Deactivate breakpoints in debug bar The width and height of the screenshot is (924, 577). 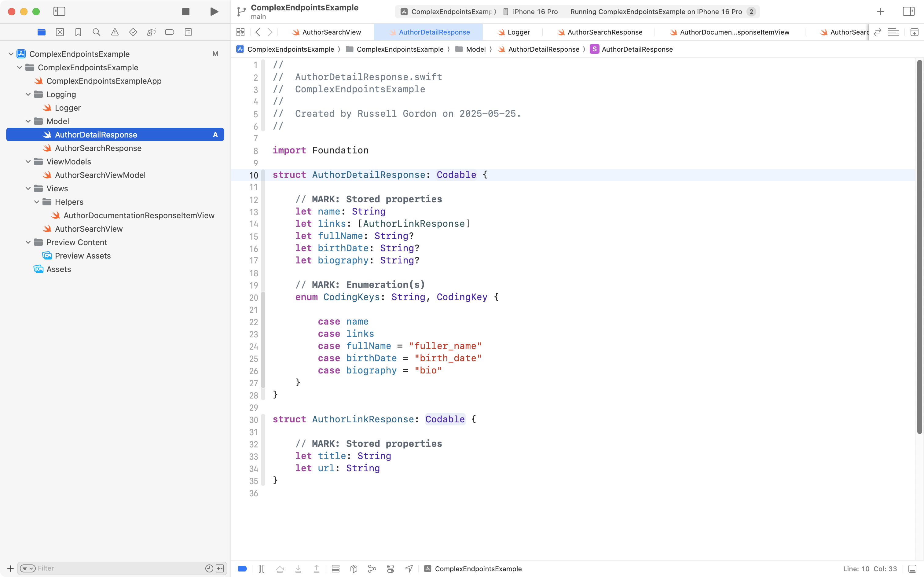coord(242,569)
